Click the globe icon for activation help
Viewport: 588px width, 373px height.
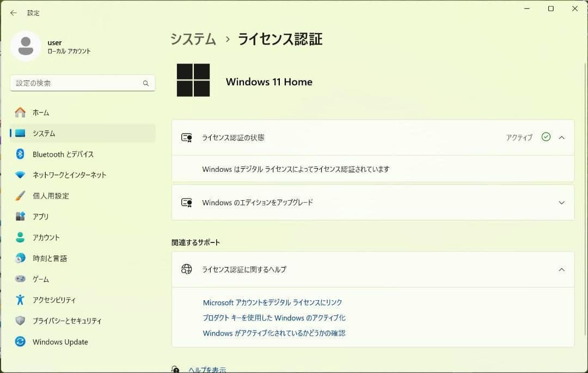point(186,269)
